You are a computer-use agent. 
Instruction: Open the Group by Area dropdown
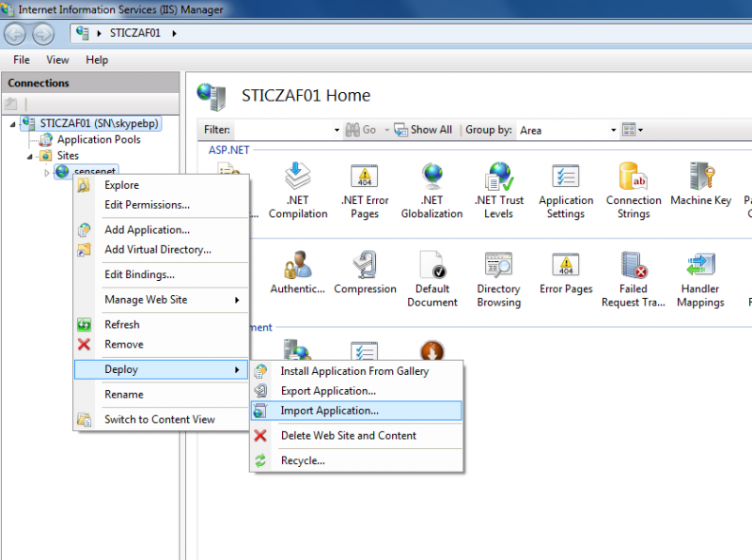[613, 130]
